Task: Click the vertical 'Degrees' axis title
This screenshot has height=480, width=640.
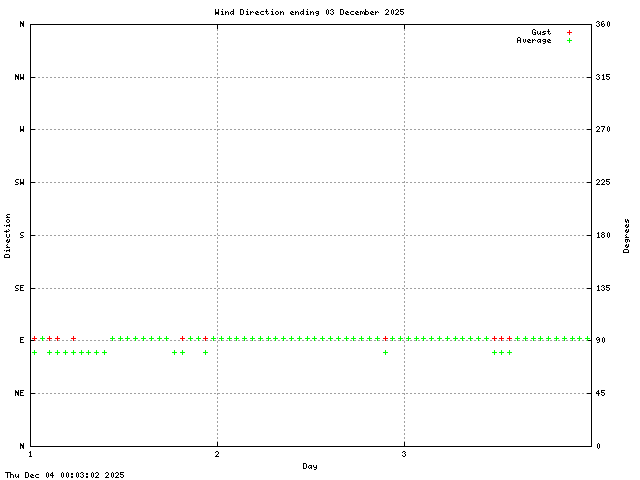Action: click(x=626, y=236)
